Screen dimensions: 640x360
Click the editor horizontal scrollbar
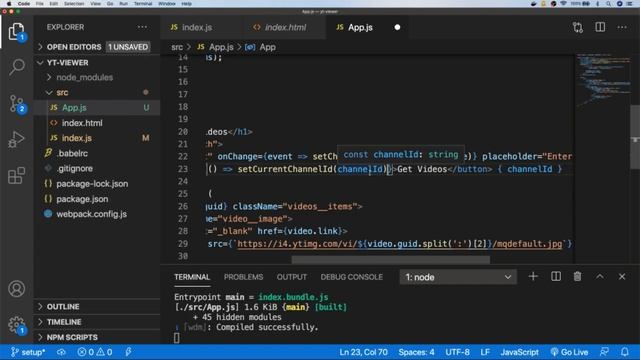tap(391, 259)
